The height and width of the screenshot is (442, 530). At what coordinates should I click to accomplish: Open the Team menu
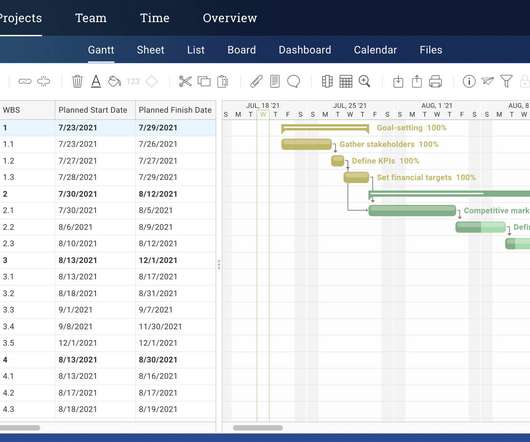point(91,18)
